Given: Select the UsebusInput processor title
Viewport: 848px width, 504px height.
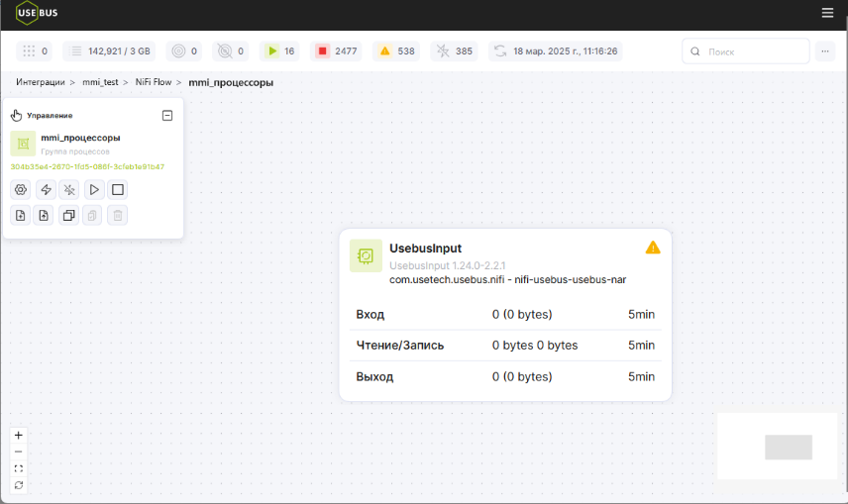Looking at the screenshot, I should click(426, 249).
